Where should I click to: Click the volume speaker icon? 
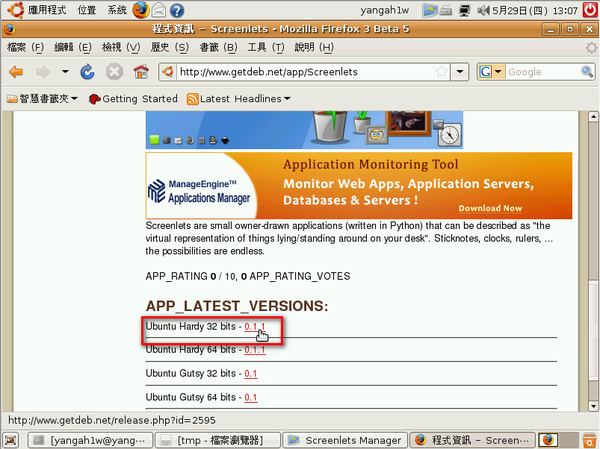pos(483,10)
